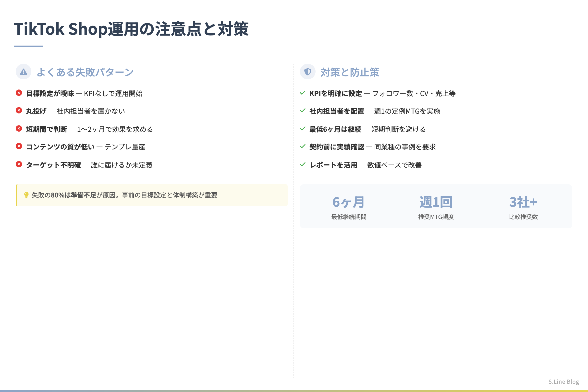The width and height of the screenshot is (588, 392).
Task: Click the warning triangle icon beside よくある失敗パターン
Action: 24,72
